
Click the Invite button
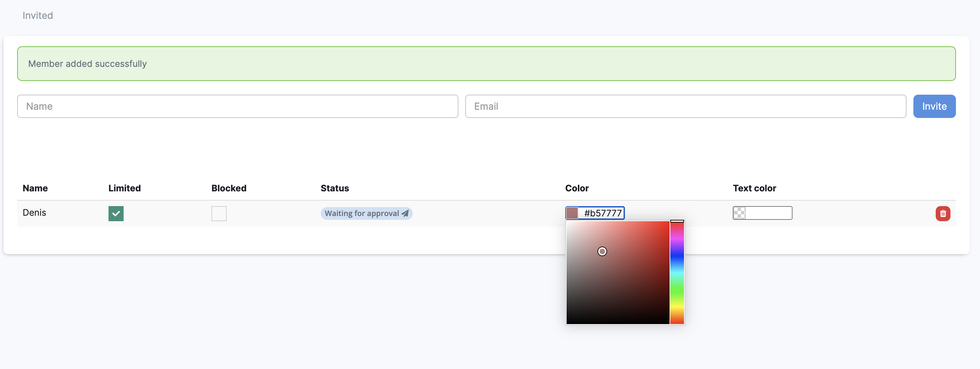pyautogui.click(x=934, y=106)
